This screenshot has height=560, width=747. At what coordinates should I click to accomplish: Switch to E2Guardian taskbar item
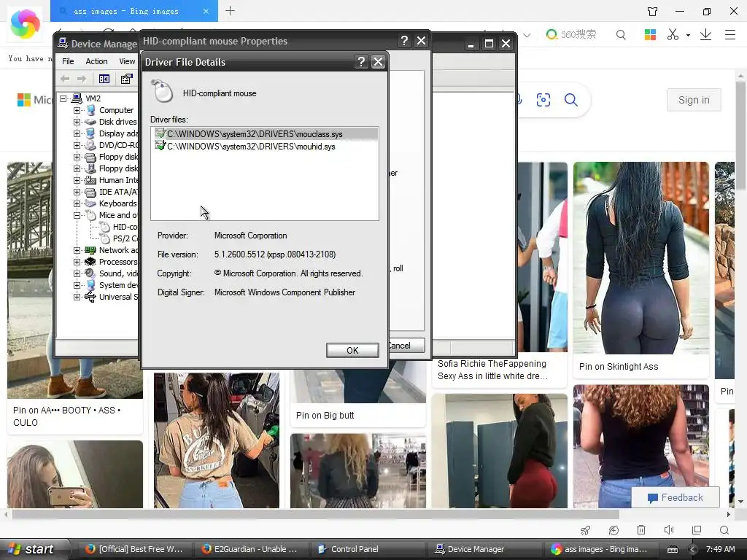(x=252, y=549)
